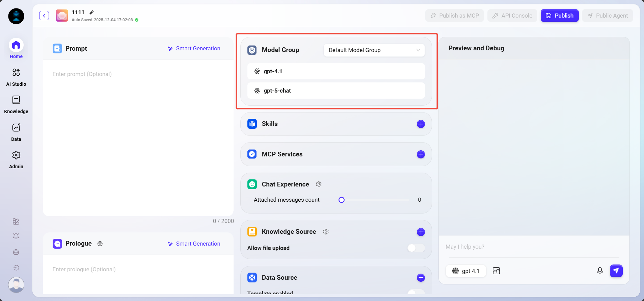This screenshot has width=644, height=301.
Task: Click the image upload icon
Action: point(496,271)
